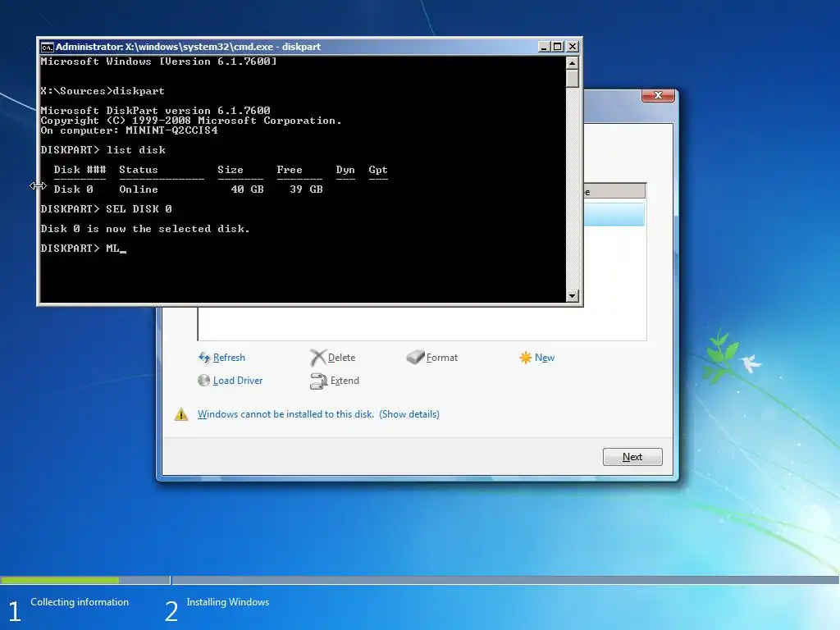Image resolution: width=840 pixels, height=630 pixels.
Task: Click the cmd scrollbar thumb
Action: tap(572, 78)
